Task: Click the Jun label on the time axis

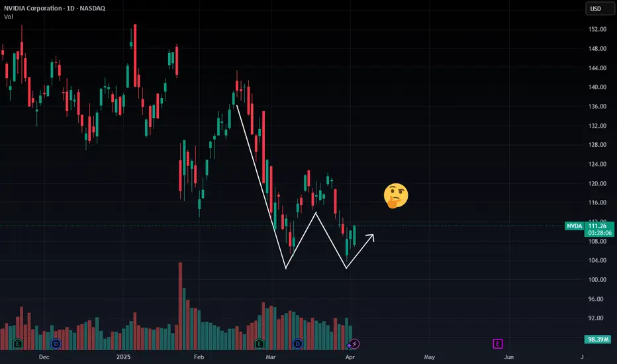Action: click(509, 357)
